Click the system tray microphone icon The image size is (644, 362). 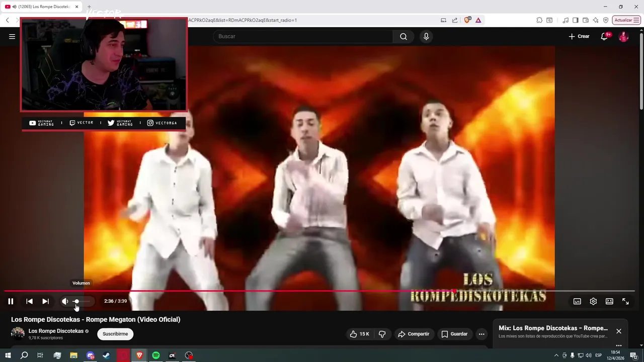tap(572, 355)
